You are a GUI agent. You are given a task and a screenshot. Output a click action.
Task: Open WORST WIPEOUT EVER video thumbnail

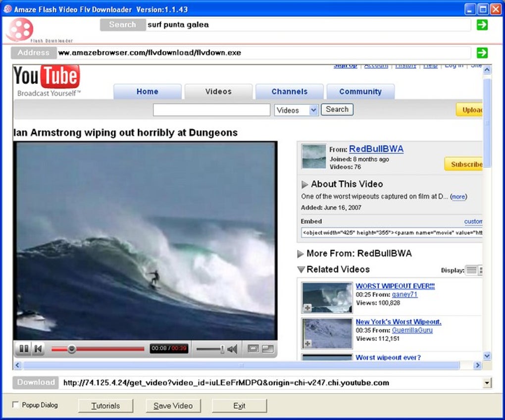pyautogui.click(x=327, y=298)
